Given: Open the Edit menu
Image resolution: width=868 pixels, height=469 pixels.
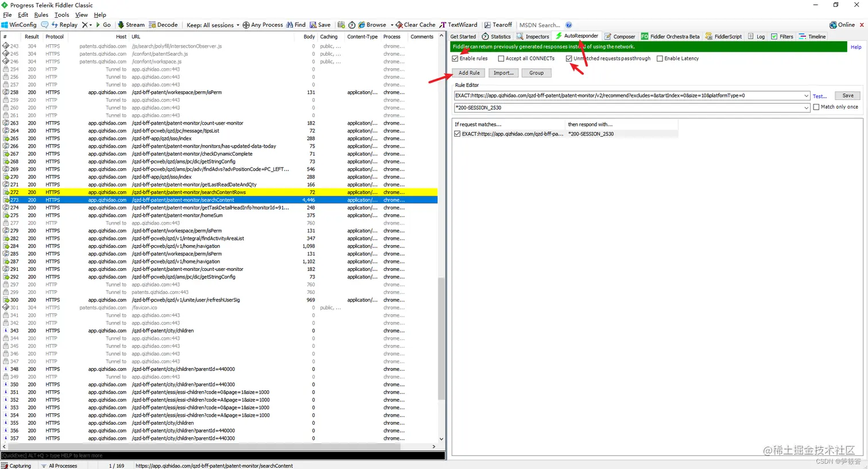Looking at the screenshot, I should point(23,15).
